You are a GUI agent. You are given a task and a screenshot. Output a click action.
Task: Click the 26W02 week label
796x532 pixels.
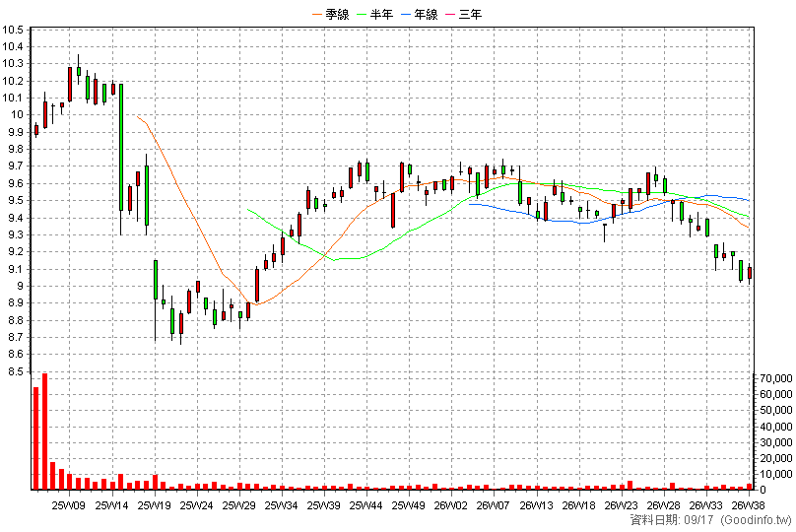point(451,505)
